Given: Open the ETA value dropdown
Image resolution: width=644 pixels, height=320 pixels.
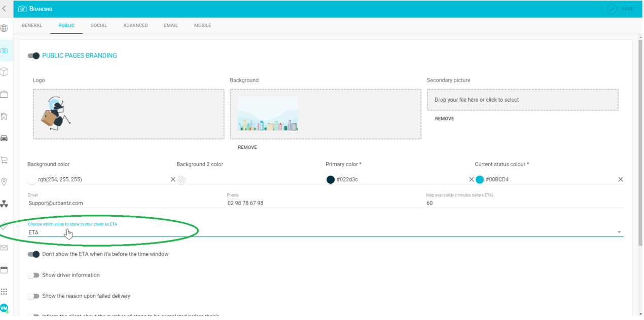Looking at the screenshot, I should [x=618, y=231].
